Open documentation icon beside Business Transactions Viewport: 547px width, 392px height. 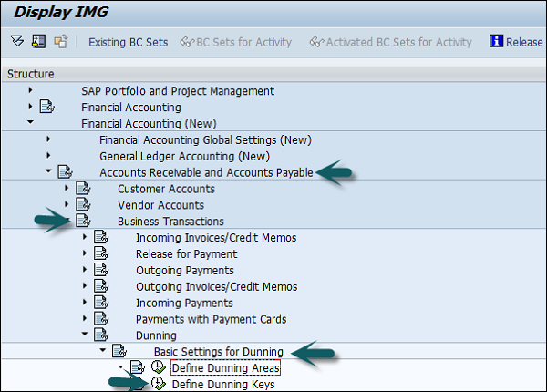[x=83, y=222]
